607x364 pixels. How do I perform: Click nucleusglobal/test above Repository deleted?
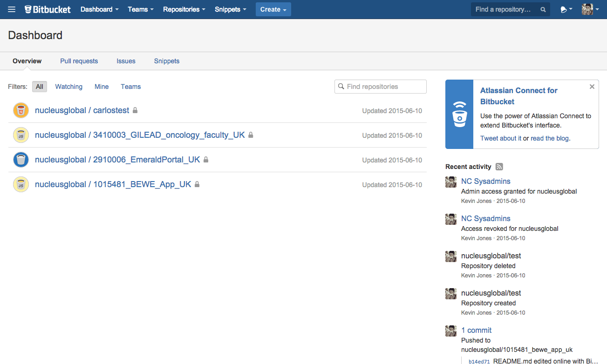tap(491, 256)
